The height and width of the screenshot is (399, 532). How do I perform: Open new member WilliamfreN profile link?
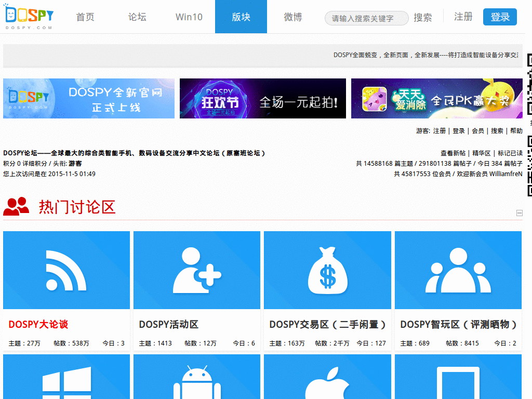click(506, 174)
